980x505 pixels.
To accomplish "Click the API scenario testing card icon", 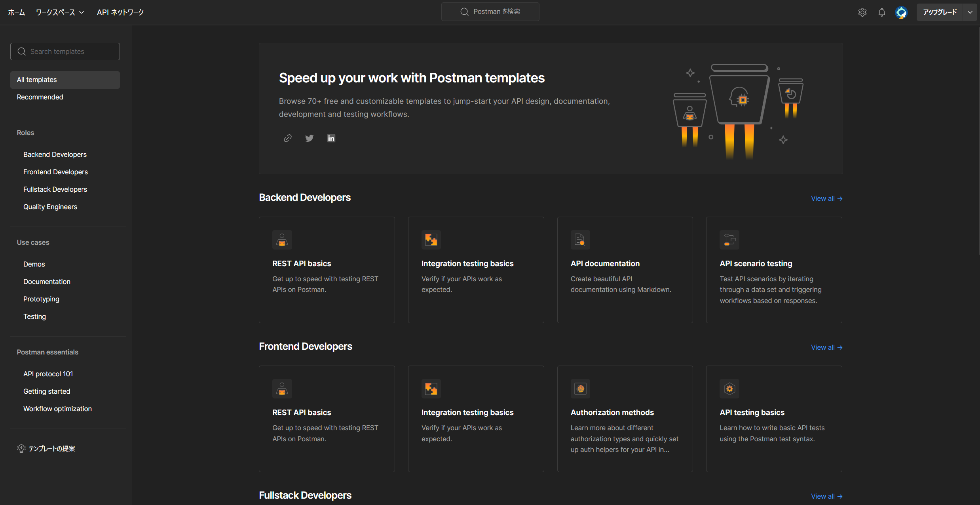I will pyautogui.click(x=729, y=240).
